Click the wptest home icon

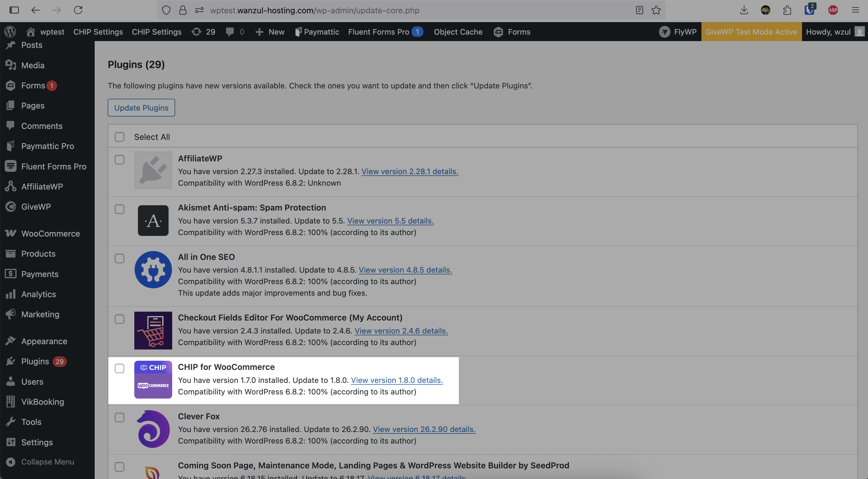click(31, 32)
